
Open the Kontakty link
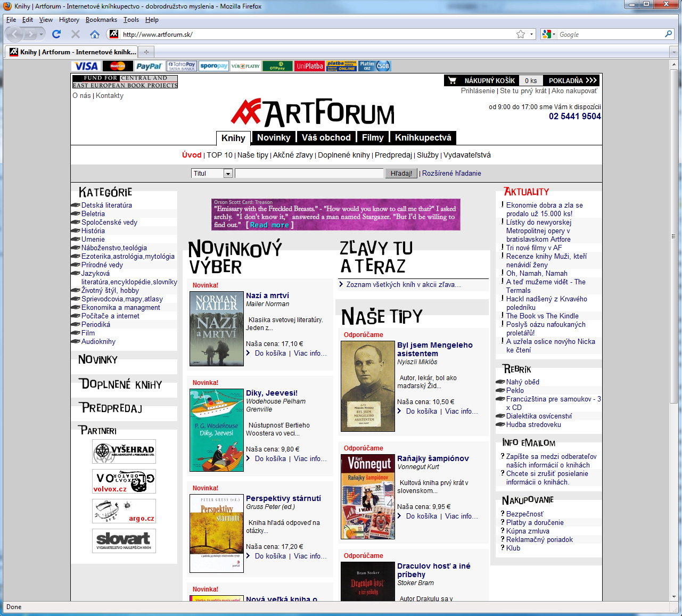[x=110, y=95]
